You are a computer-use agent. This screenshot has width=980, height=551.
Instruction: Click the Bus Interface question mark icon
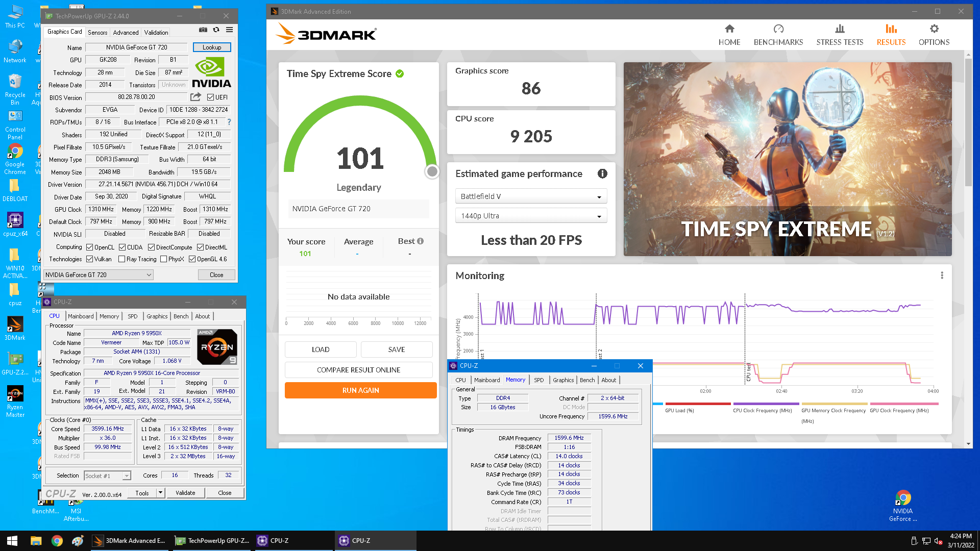click(229, 122)
